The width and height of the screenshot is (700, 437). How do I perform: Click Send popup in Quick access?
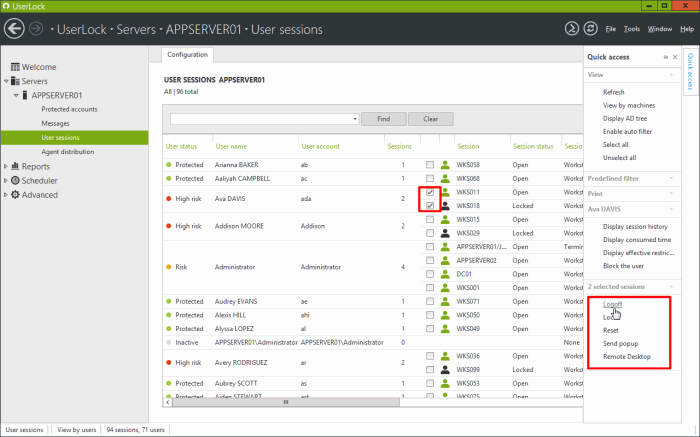point(621,343)
